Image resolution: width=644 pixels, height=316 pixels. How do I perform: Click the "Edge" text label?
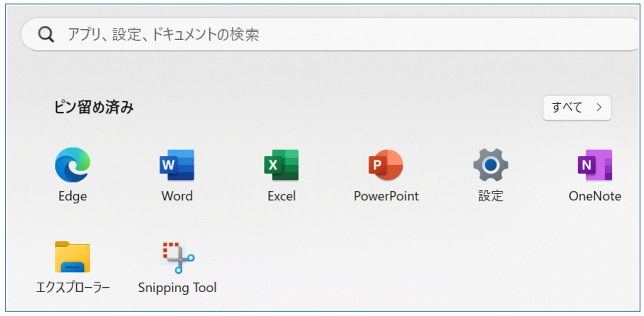(x=72, y=196)
